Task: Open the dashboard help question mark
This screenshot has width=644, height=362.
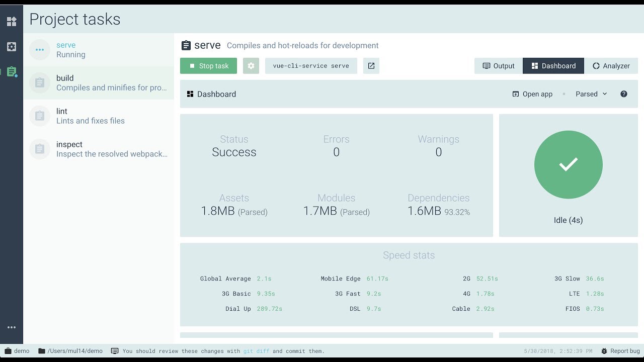Action: pos(624,94)
